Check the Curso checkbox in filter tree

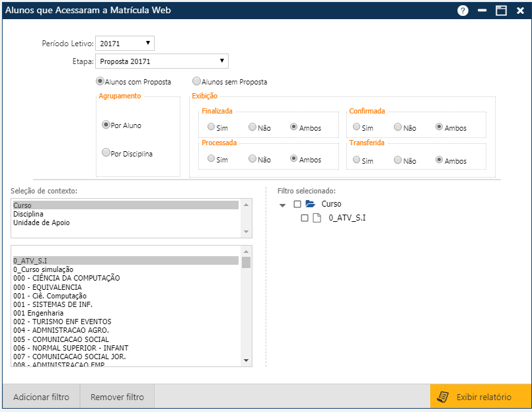[x=297, y=204]
